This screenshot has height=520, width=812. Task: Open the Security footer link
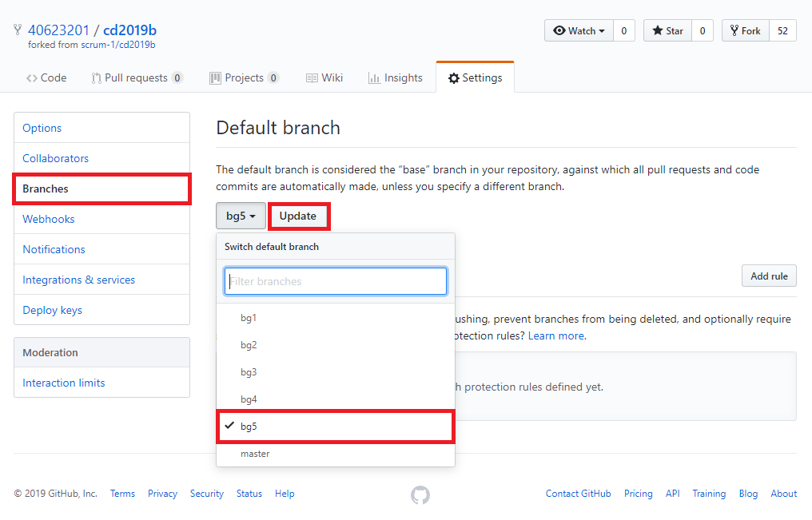[207, 494]
